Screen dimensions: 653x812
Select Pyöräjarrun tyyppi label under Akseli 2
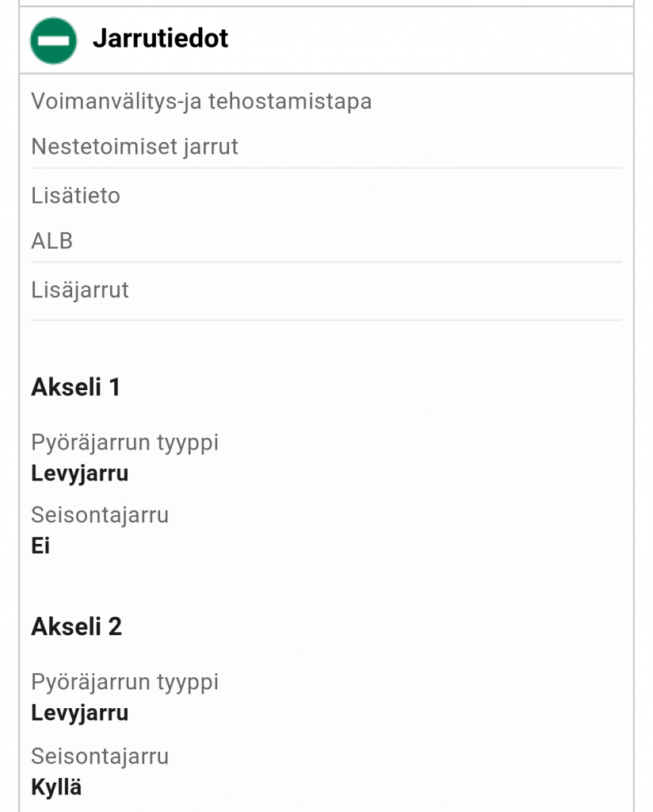click(x=125, y=682)
